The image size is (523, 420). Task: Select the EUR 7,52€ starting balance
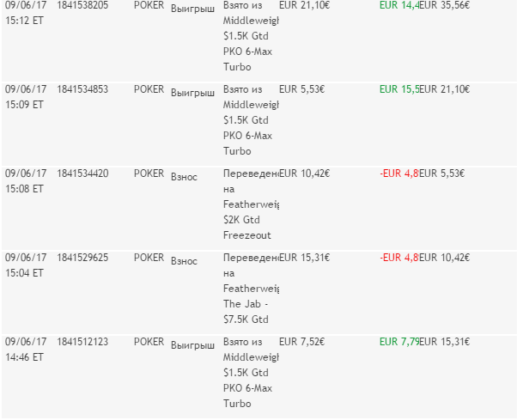pyautogui.click(x=304, y=341)
